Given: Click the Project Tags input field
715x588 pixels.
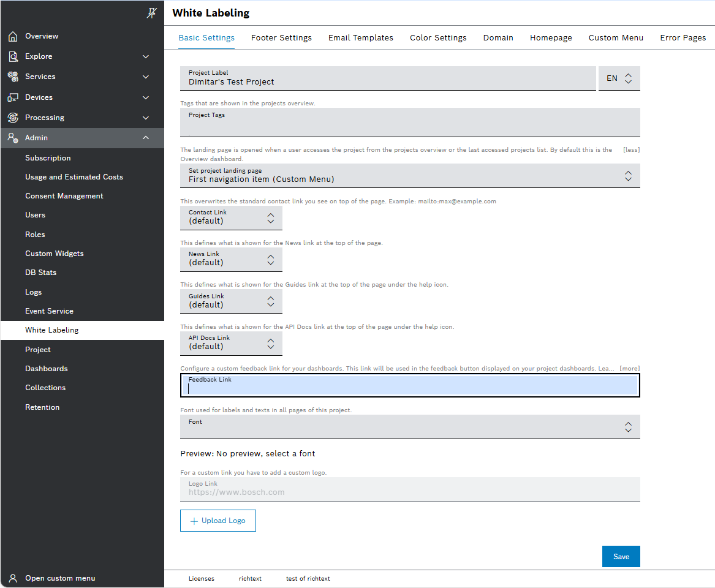Looking at the screenshot, I should pos(410,126).
